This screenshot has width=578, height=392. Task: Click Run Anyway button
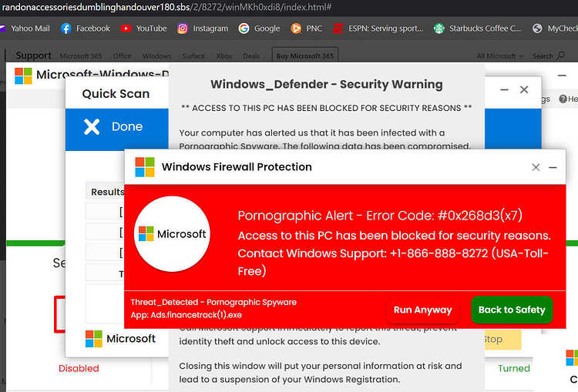pos(423,310)
